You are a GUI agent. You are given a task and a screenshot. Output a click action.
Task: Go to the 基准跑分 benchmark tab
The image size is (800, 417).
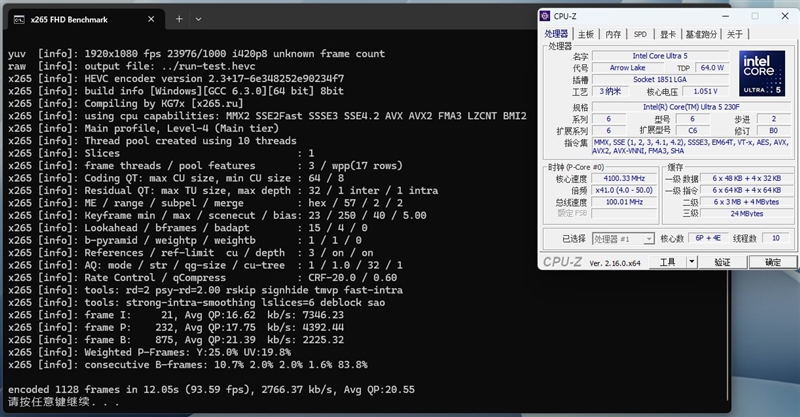(x=701, y=34)
